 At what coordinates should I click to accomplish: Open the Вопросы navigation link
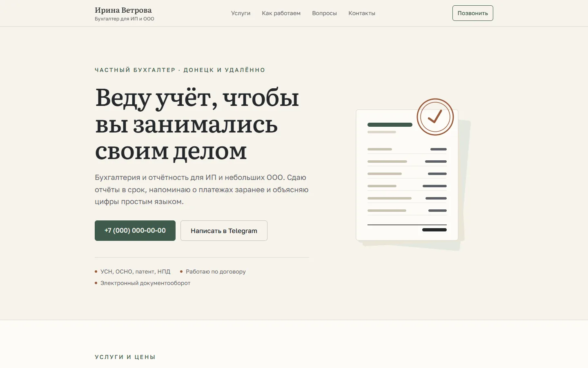click(x=324, y=13)
